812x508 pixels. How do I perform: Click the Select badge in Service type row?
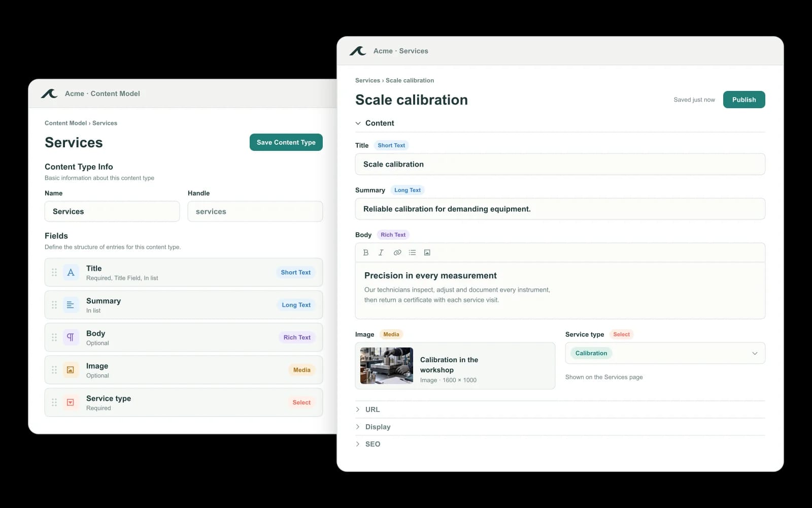click(x=301, y=402)
